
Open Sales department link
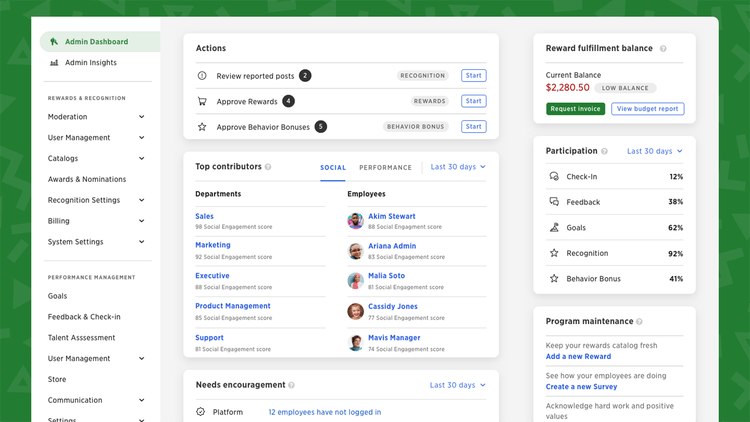click(x=204, y=216)
